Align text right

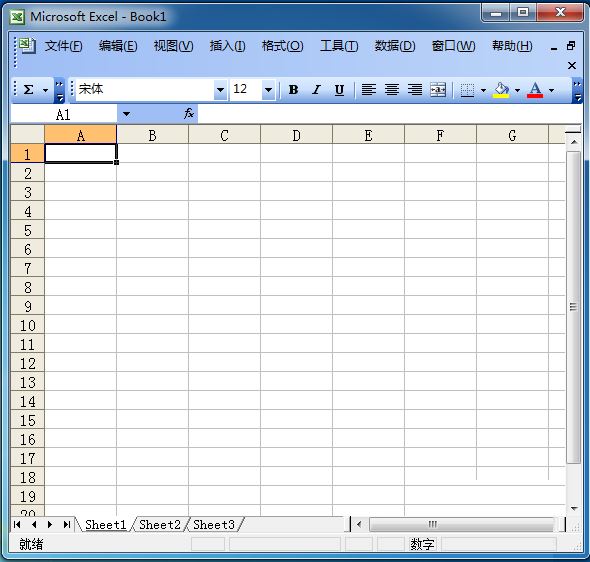[415, 90]
